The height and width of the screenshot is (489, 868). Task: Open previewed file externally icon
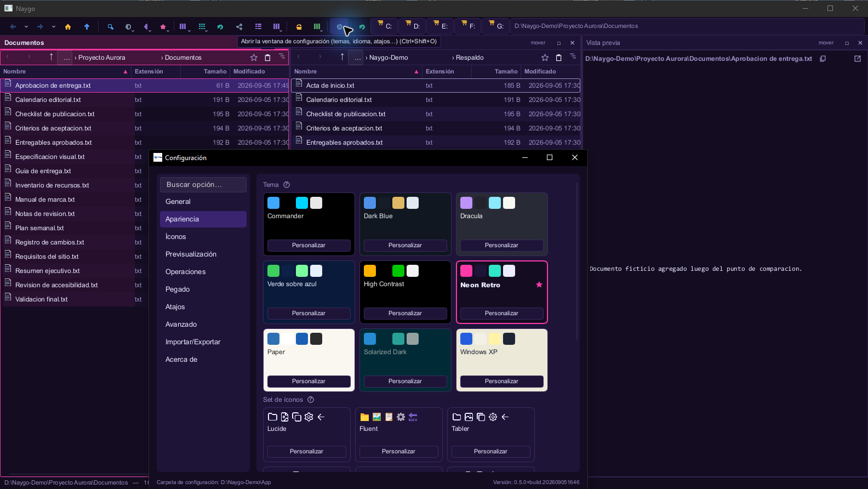pos(858,59)
